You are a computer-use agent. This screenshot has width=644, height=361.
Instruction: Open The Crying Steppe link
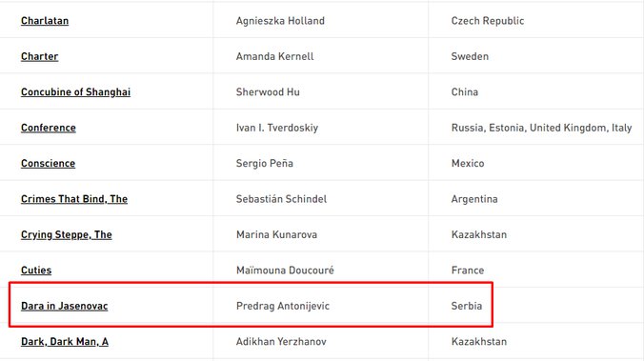[67, 234]
